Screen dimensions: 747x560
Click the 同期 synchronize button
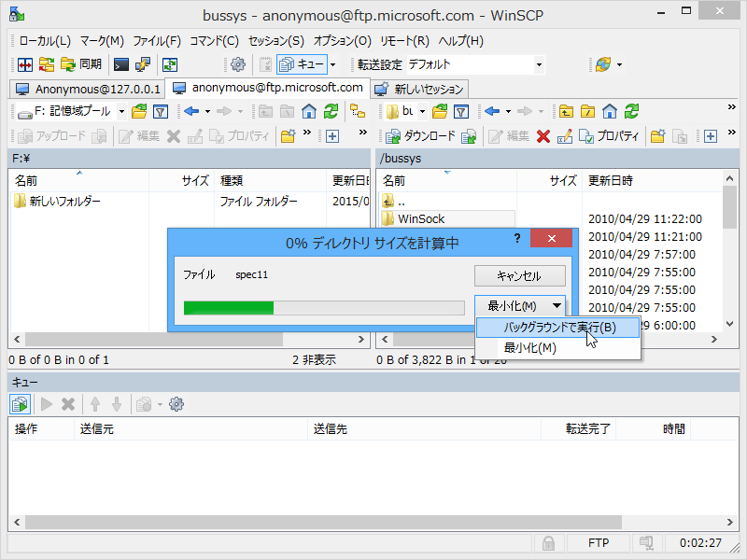[81, 64]
